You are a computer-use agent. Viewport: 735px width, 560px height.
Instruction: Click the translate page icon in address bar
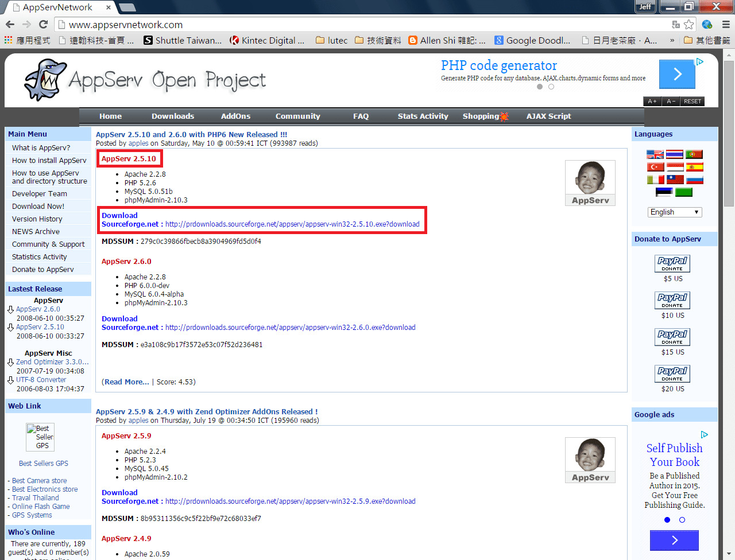pyautogui.click(x=676, y=25)
